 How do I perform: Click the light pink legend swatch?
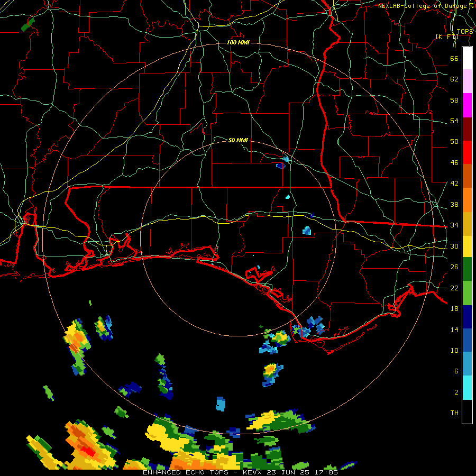click(x=467, y=81)
